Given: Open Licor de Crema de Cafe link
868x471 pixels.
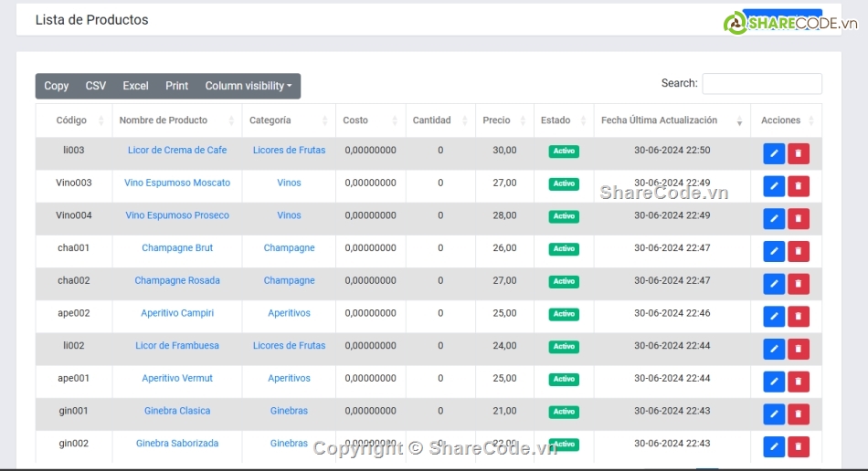Looking at the screenshot, I should tap(177, 151).
